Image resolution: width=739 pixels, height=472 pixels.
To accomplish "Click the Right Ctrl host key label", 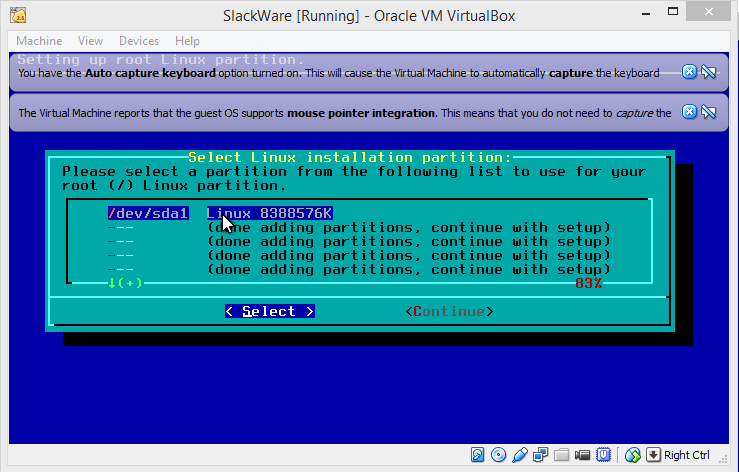I will pos(687,455).
